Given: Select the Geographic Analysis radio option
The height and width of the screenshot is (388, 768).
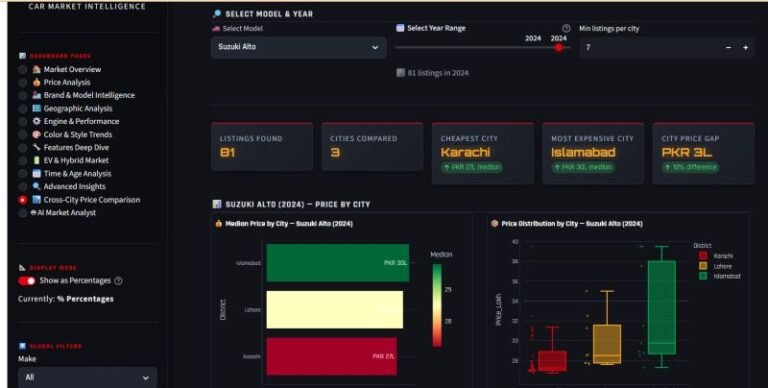Looking at the screenshot, I should coord(23,108).
